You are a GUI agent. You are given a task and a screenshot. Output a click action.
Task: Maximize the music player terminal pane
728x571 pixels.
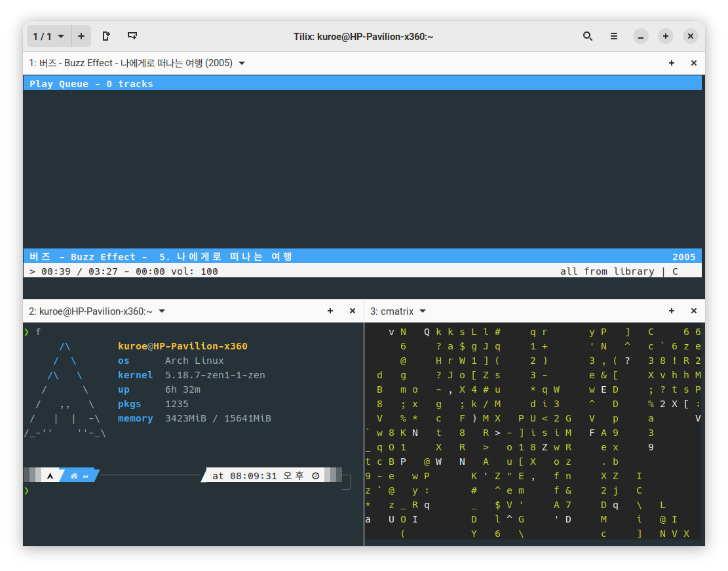[672, 64]
